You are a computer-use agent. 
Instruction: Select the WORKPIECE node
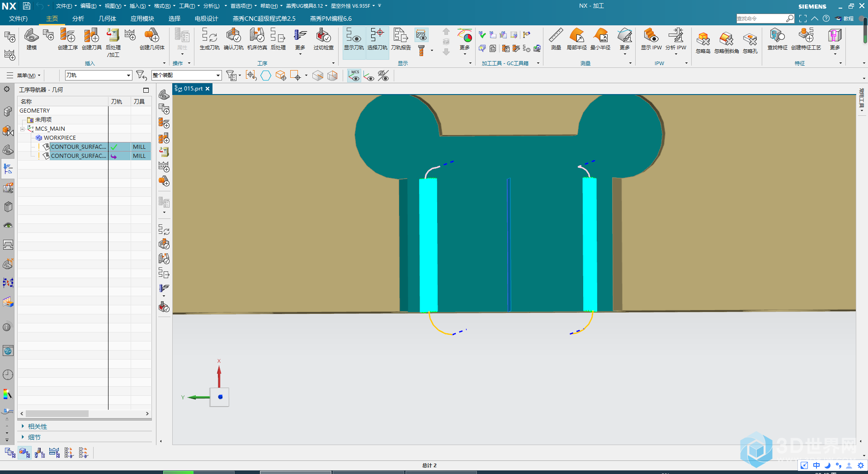pyautogui.click(x=59, y=138)
